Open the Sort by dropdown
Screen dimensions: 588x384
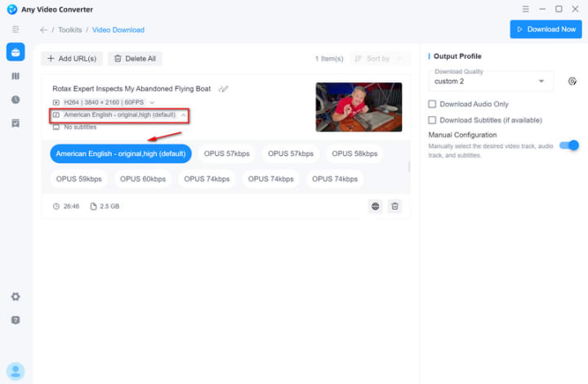380,59
